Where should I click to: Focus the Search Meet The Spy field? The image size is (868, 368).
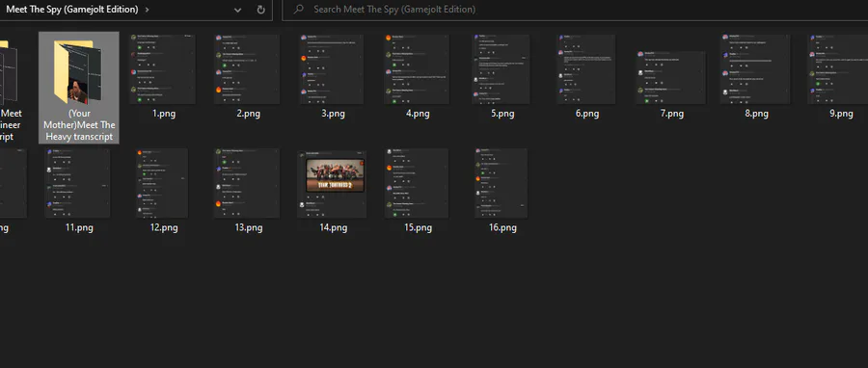click(x=575, y=10)
